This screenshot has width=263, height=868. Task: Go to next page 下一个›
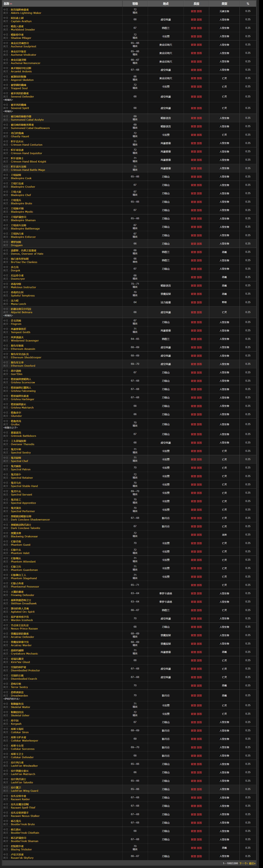pos(243,863)
